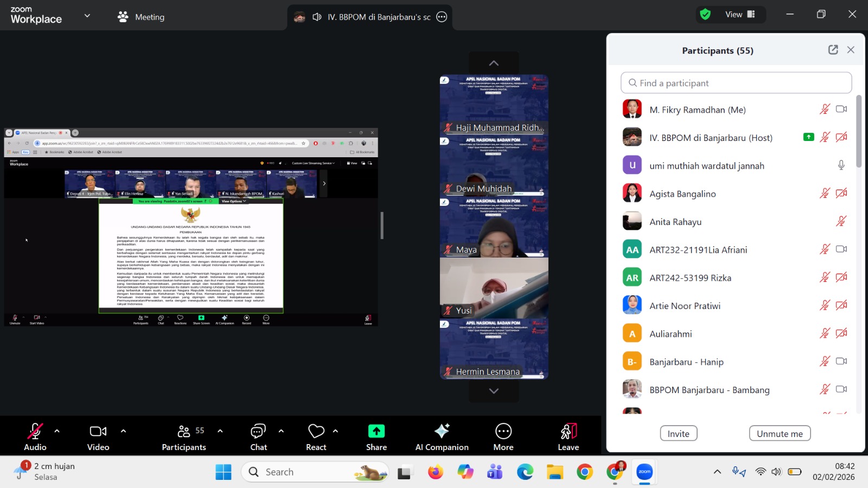Click the encryption shield icon
The image size is (868, 488).
[x=705, y=15]
